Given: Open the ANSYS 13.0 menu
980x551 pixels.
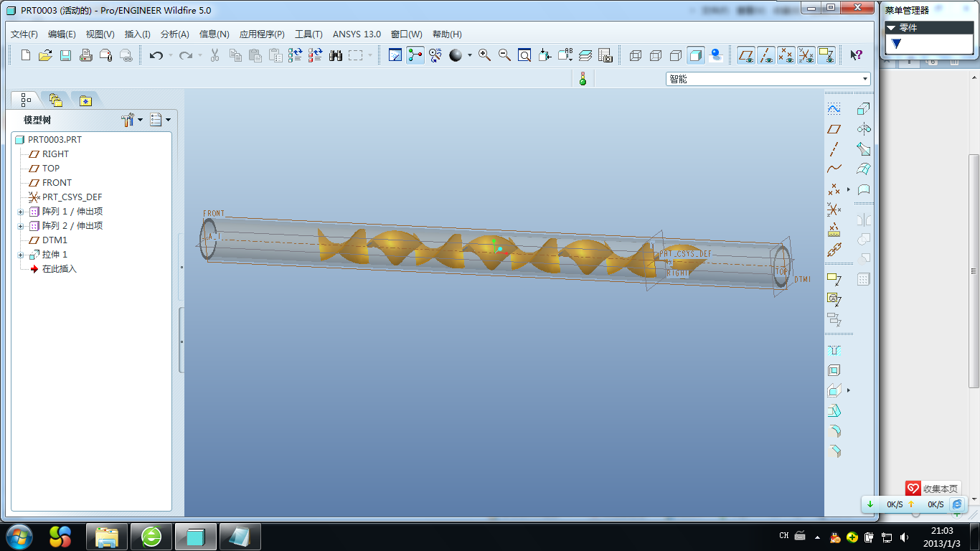Looking at the screenshot, I should coord(357,34).
